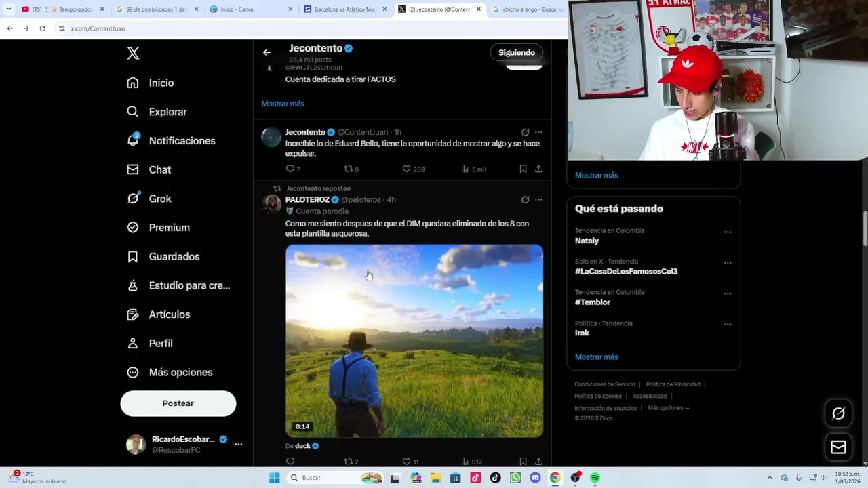Open Spotify from the taskbar
The height and width of the screenshot is (488, 868).
(x=595, y=478)
